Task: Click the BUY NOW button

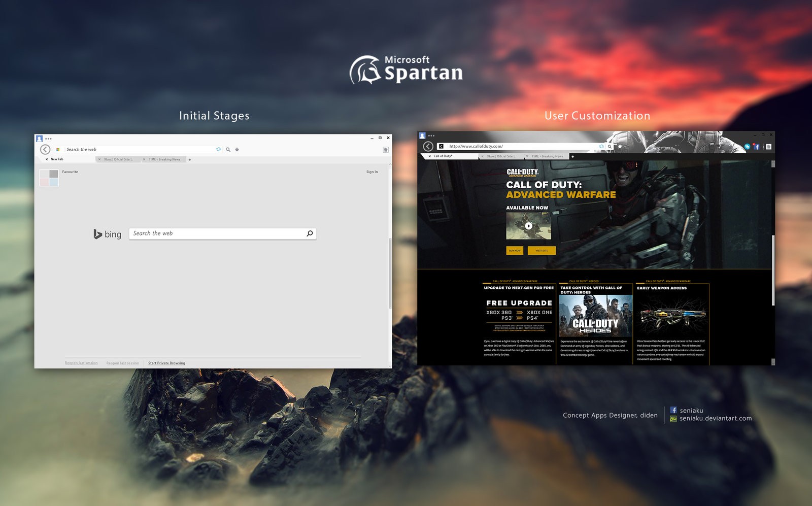Action: (x=515, y=250)
